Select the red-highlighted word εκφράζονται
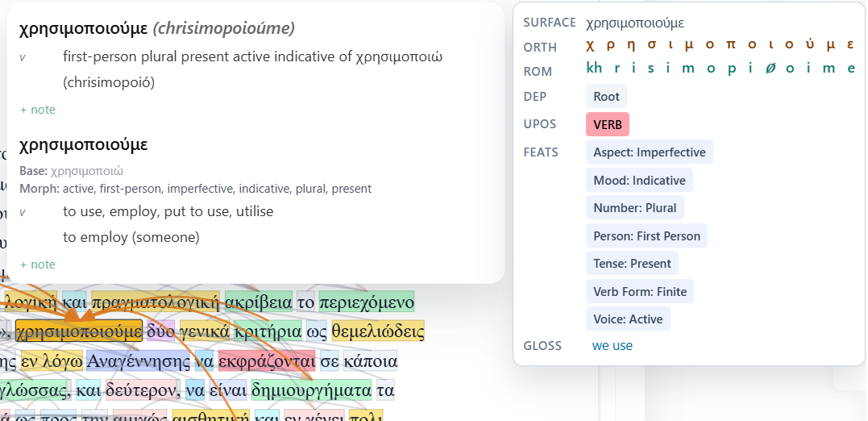Viewport: 868px width, 421px height. (x=267, y=362)
